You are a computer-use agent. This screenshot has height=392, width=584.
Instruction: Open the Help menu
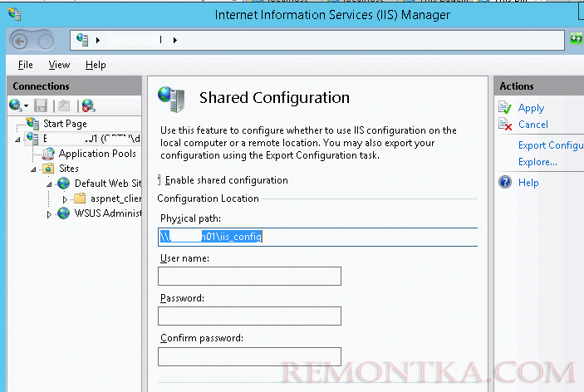point(96,65)
